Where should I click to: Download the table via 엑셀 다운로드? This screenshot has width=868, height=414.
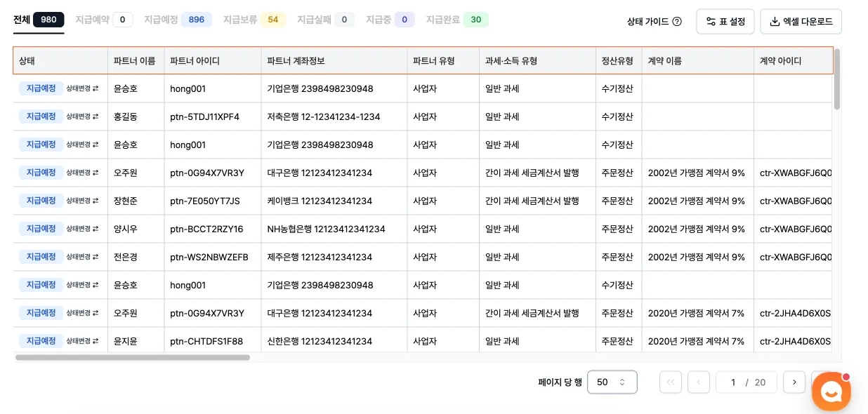point(801,22)
